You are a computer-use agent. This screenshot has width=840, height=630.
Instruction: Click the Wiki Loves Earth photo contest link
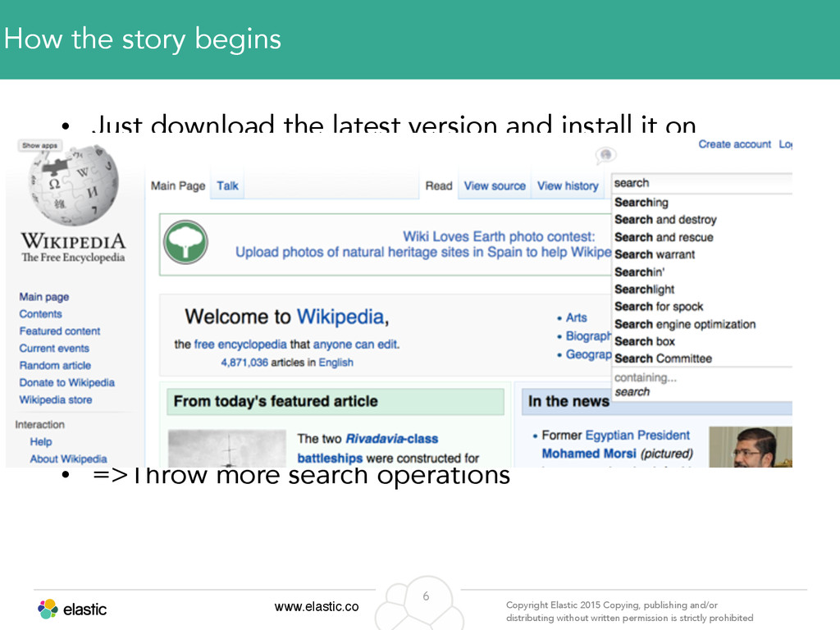click(x=499, y=236)
